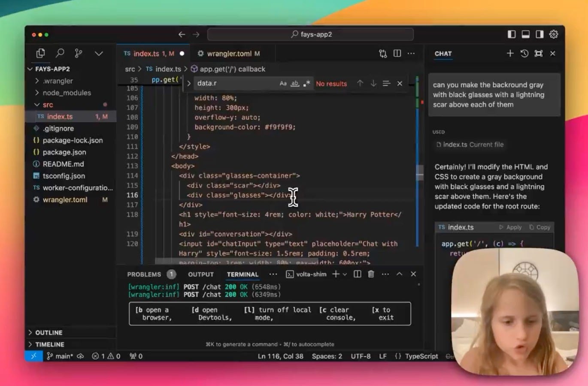
Task: Open errors and warnings status indicator
Action: [106, 356]
